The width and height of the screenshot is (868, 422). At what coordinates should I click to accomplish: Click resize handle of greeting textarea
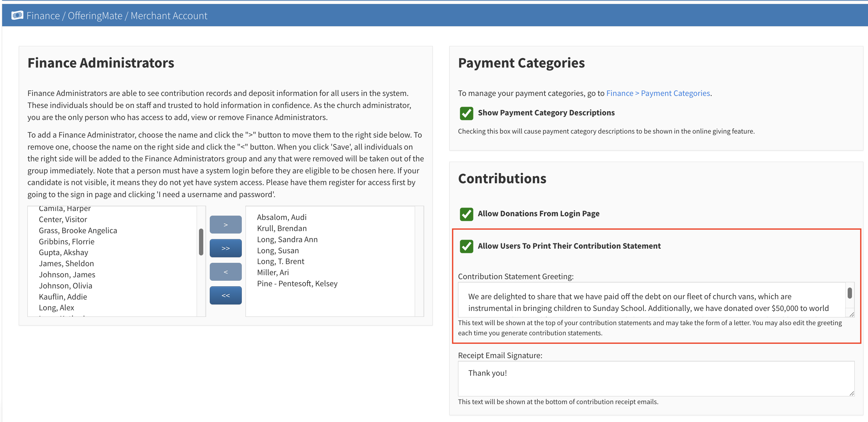[851, 314]
